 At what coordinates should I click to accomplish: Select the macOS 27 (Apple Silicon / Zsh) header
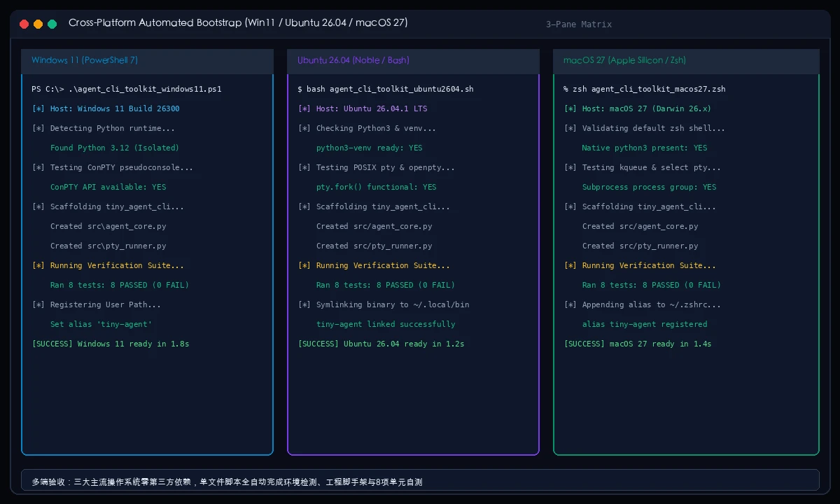coord(686,61)
